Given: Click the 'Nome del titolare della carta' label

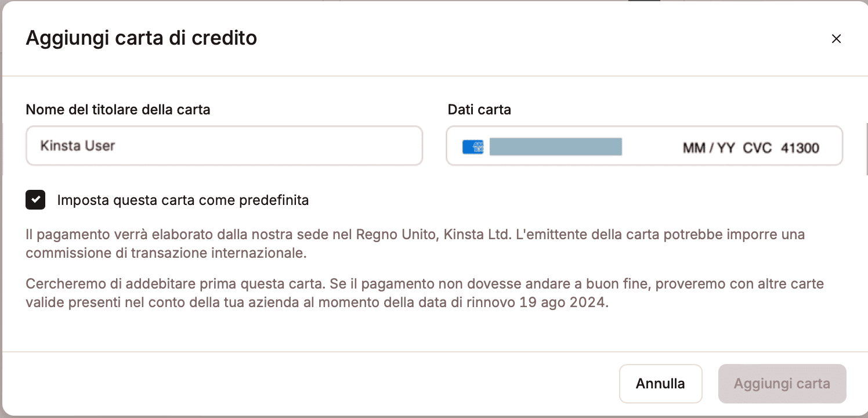Looking at the screenshot, I should 118,109.
